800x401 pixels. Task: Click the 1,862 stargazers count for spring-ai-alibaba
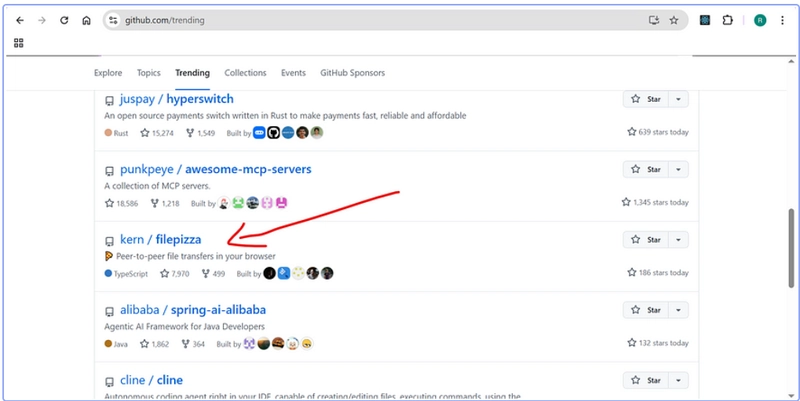154,344
